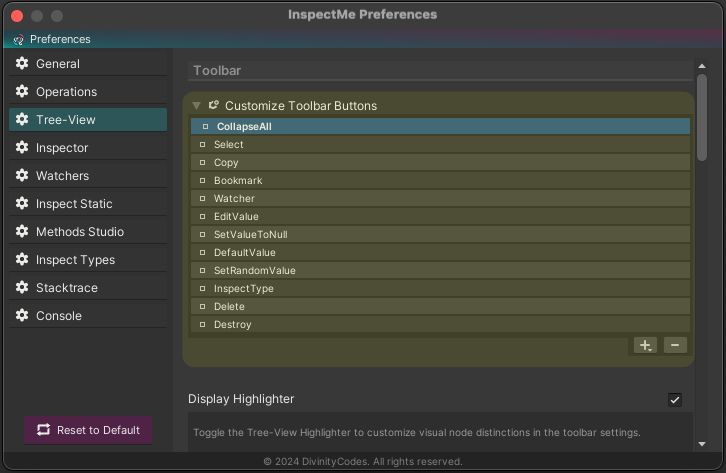
Task: Select the EditValue list item
Action: [x=440, y=216]
